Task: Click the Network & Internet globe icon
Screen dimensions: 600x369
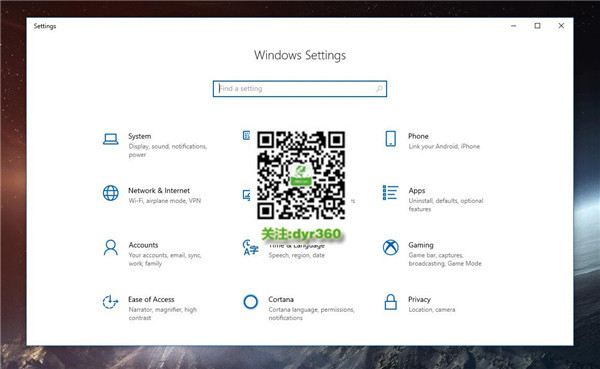Action: (111, 193)
